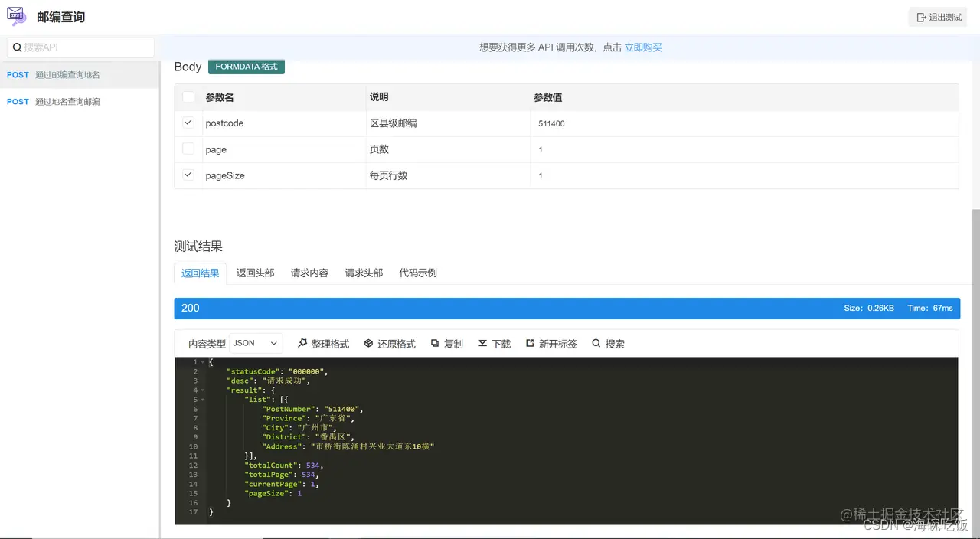Click the 参数值 column header
Viewport: 980px width, 539px height.
(x=548, y=97)
